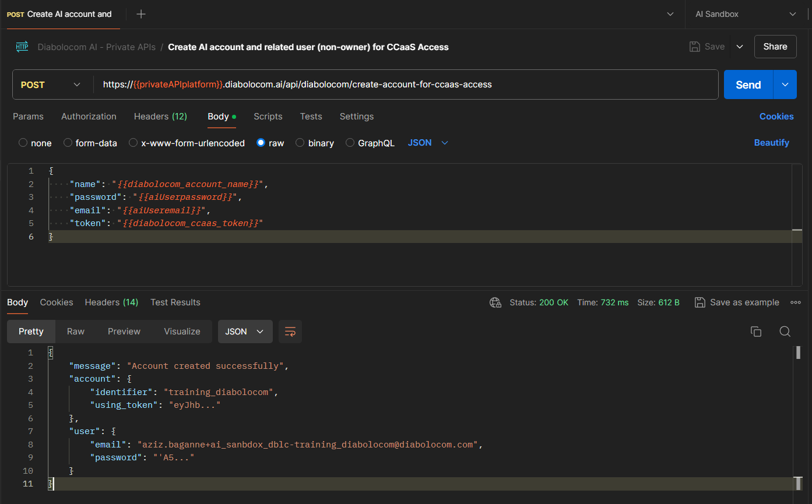Click the HTTP request type icon

(22, 47)
